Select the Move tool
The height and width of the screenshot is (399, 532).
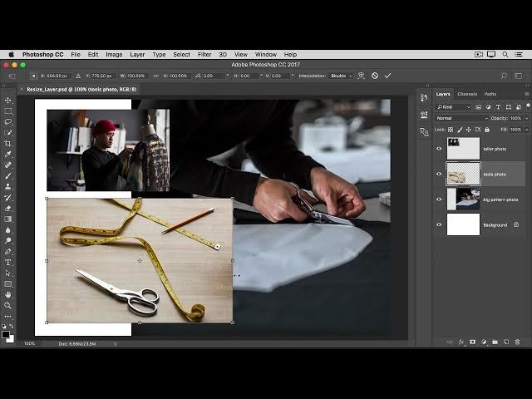pyautogui.click(x=8, y=100)
